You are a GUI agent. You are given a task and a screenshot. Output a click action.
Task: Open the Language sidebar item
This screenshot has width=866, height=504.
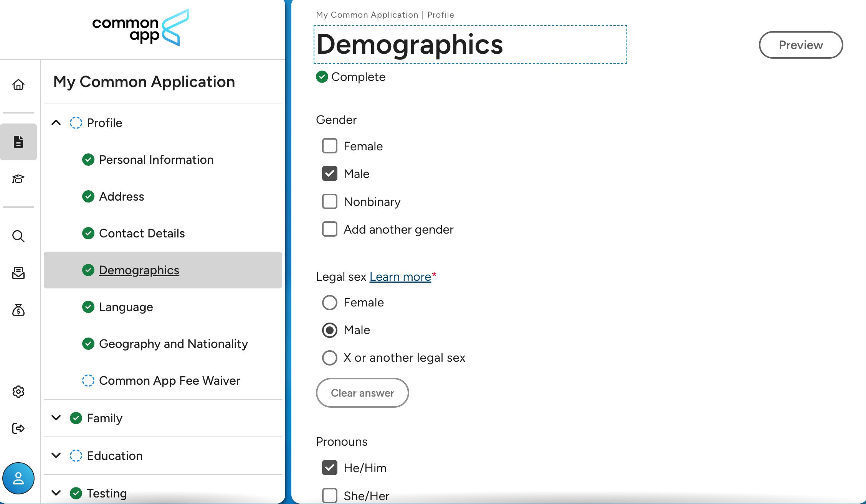point(126,307)
